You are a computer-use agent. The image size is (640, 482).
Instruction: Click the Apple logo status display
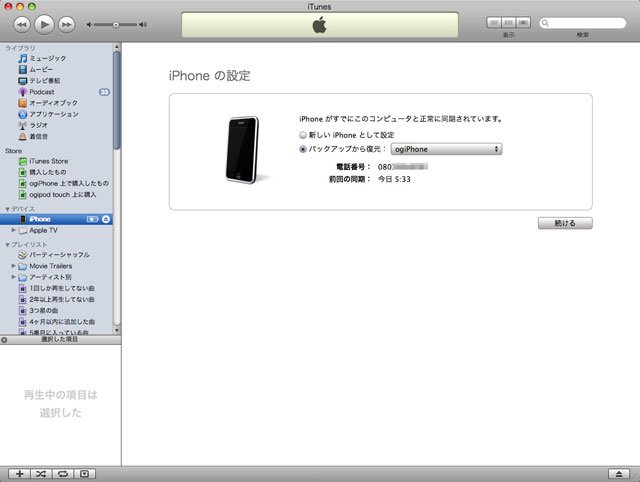(320, 25)
